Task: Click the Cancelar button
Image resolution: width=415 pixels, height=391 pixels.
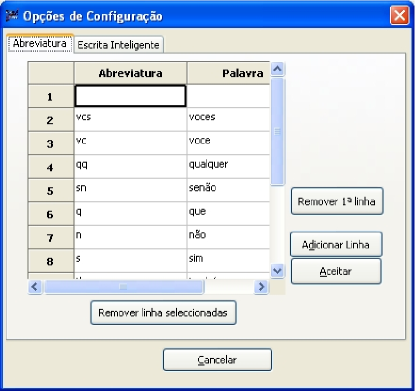Action: [217, 360]
